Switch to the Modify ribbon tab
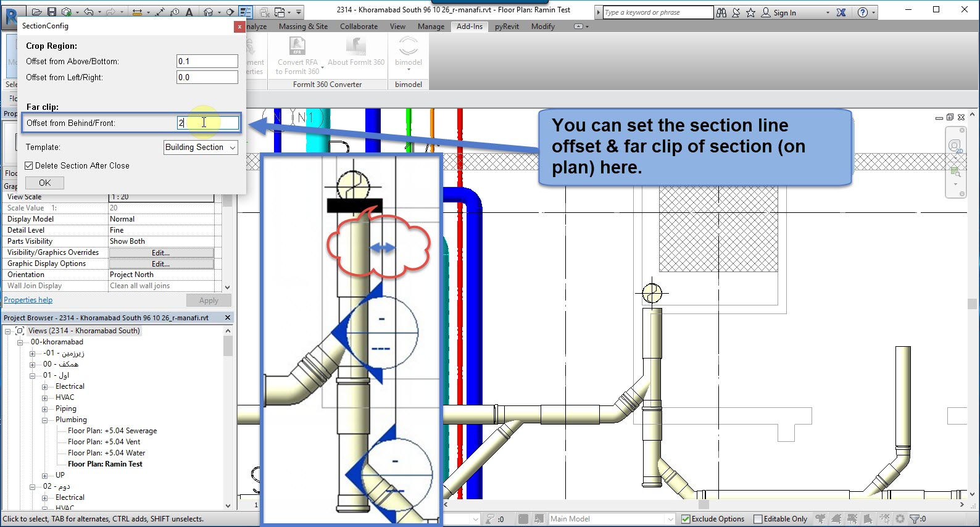 coord(543,27)
